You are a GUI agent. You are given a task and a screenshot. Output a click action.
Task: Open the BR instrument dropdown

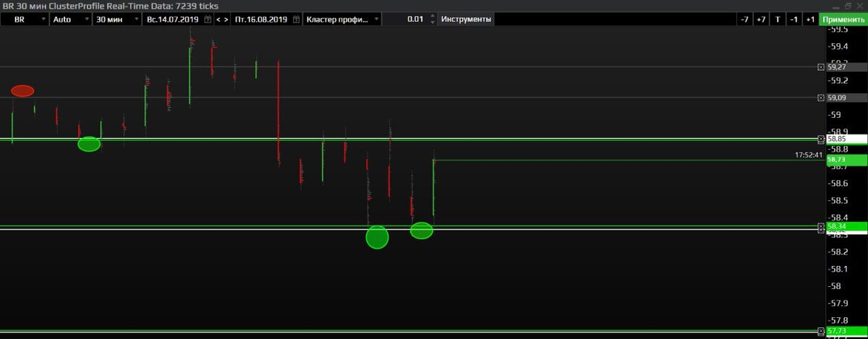pyautogui.click(x=25, y=19)
